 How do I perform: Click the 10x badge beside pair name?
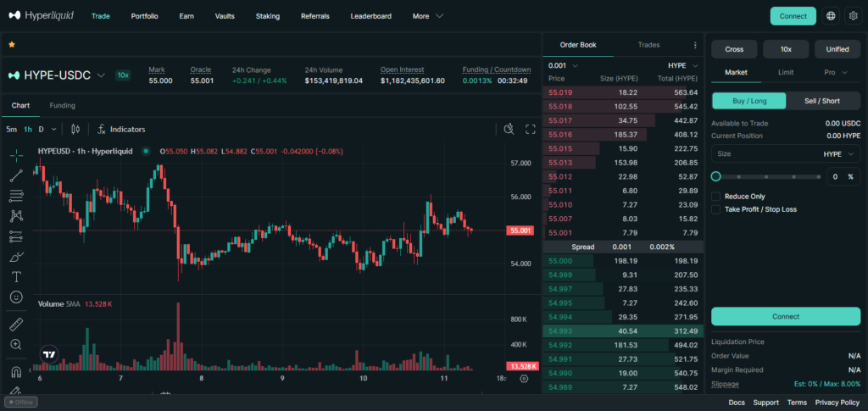[x=122, y=75]
